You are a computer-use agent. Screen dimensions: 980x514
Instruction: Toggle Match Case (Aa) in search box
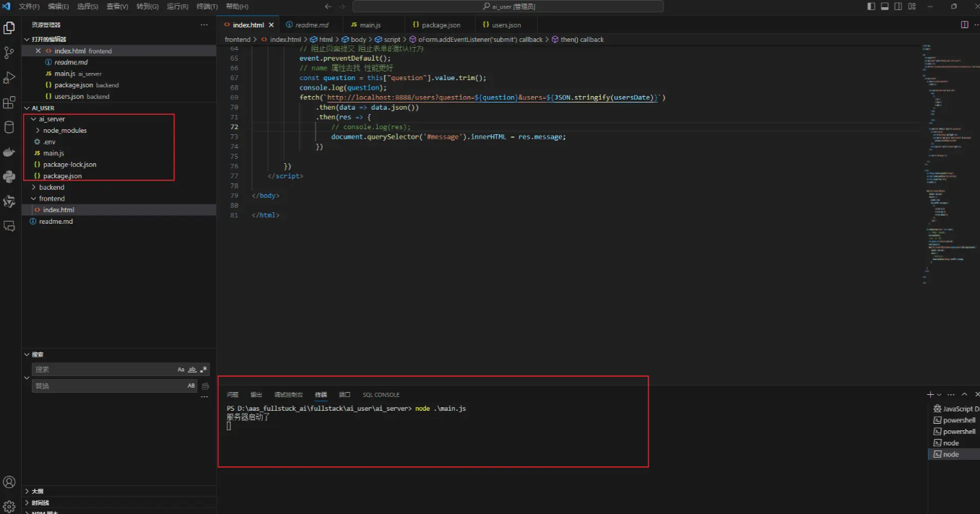coord(181,370)
